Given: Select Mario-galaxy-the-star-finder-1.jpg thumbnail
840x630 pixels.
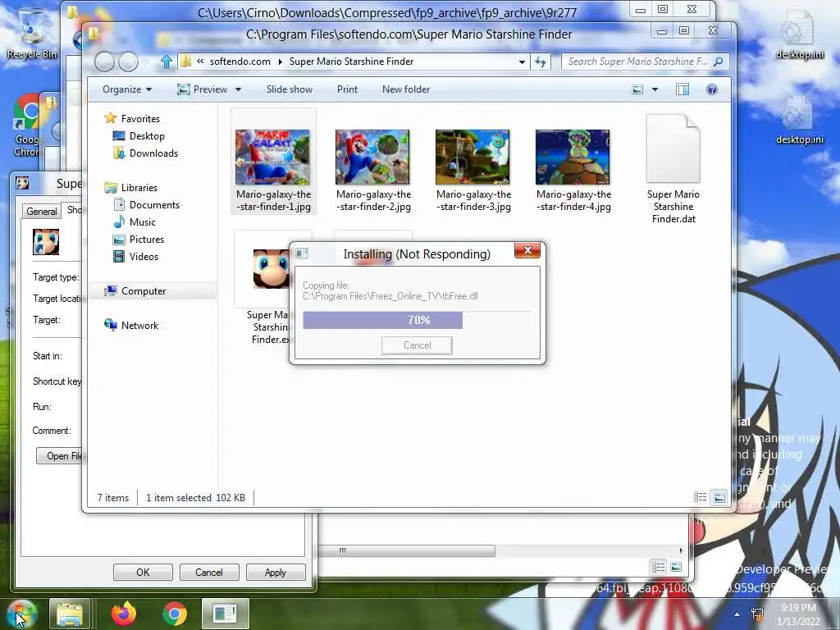Looking at the screenshot, I should [x=273, y=157].
